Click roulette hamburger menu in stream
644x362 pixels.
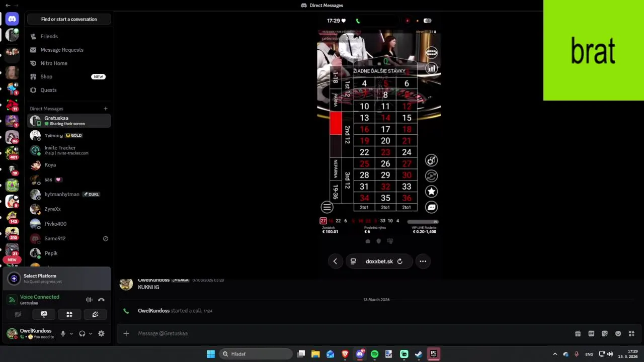pyautogui.click(x=327, y=207)
